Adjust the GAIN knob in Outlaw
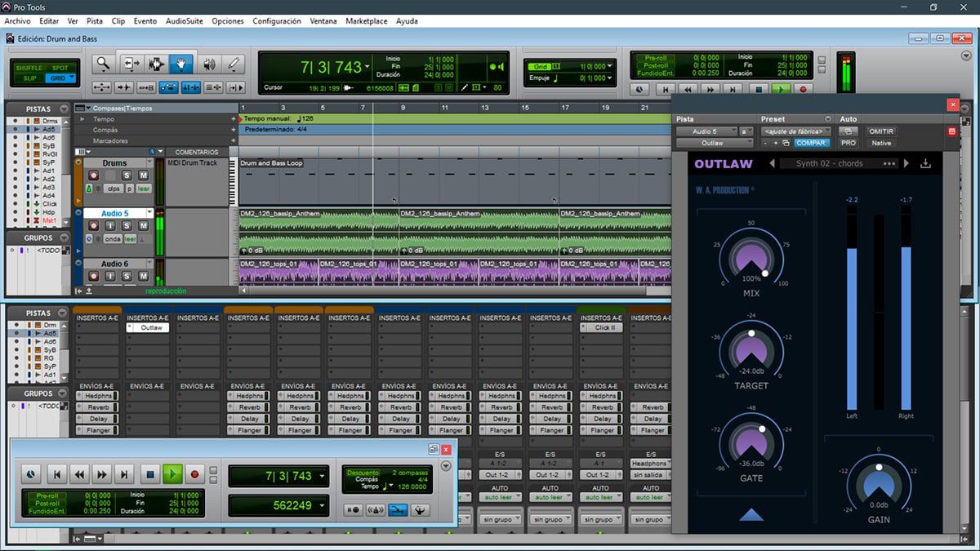Image resolution: width=980 pixels, height=551 pixels. coord(879,485)
